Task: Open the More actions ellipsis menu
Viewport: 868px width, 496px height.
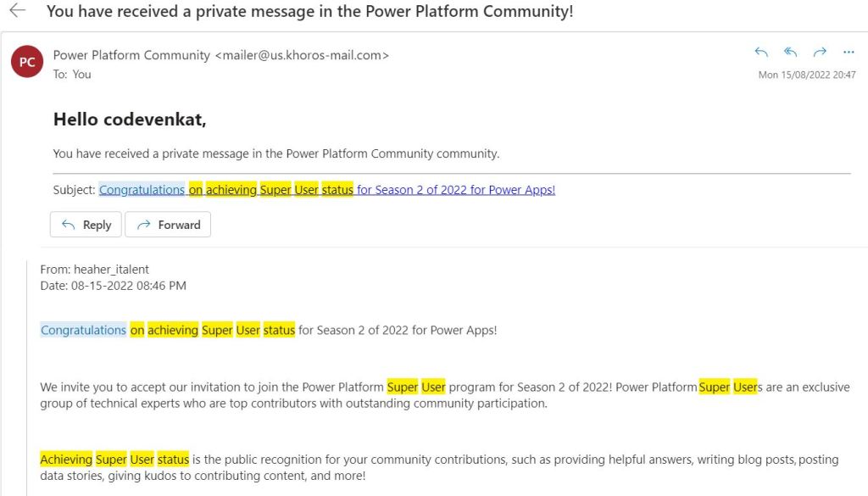Action: pyautogui.click(x=849, y=53)
